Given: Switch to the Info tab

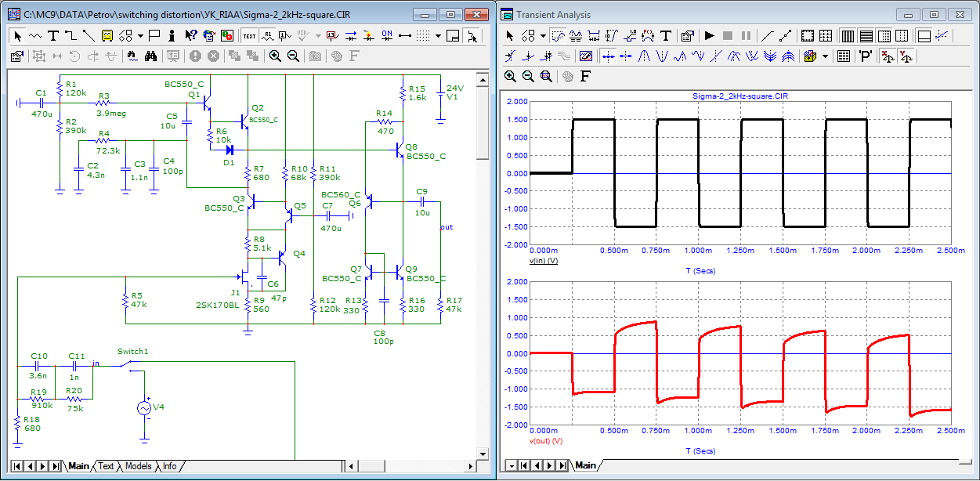Looking at the screenshot, I should [169, 466].
